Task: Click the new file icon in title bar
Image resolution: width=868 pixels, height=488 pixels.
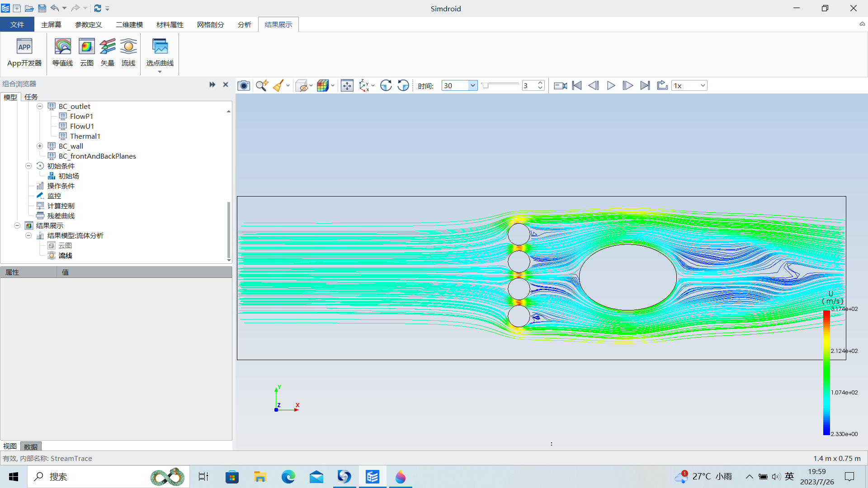Action: tap(17, 8)
